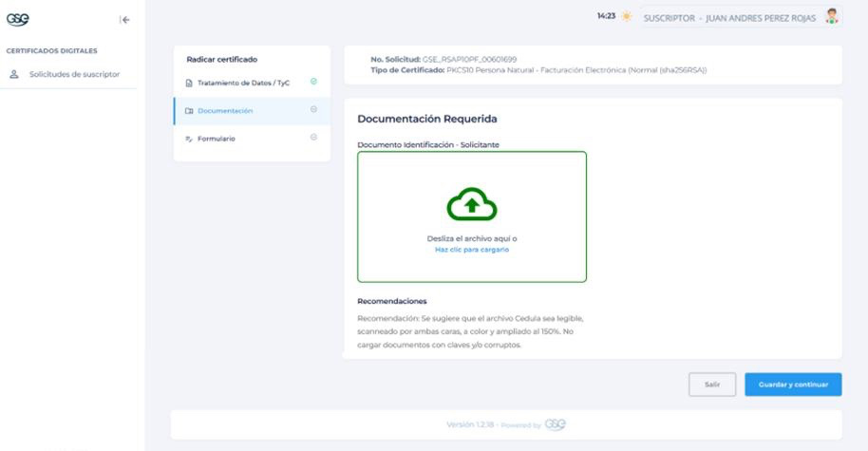Click the cloud upload icon
Viewport: 868px width, 451px height.
[x=472, y=204]
